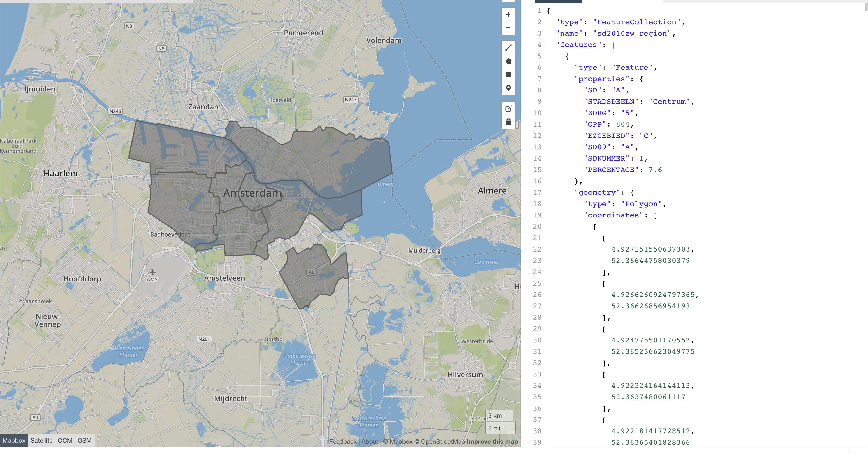Place cursor on "Centrum" value in editor

[669, 102]
